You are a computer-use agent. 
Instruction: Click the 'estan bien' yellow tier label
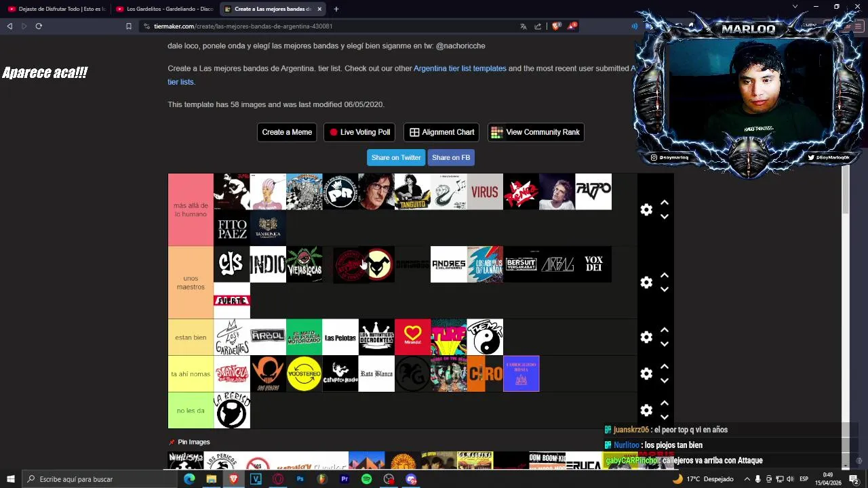(191, 338)
